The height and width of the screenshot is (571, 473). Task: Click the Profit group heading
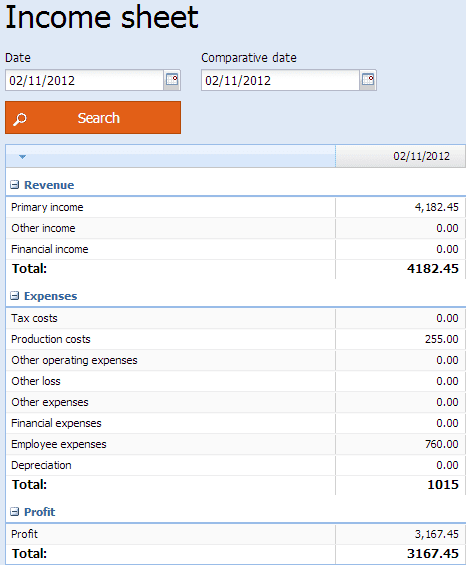(40, 512)
